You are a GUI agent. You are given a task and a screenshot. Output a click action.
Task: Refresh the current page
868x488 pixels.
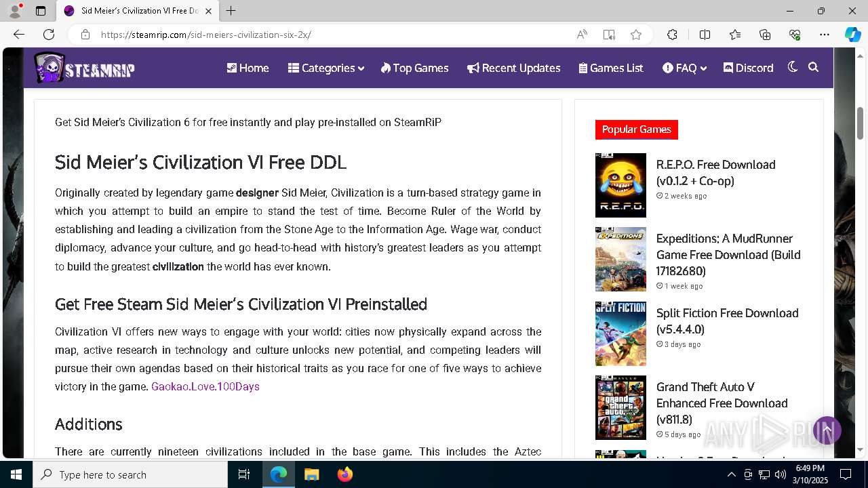click(49, 35)
